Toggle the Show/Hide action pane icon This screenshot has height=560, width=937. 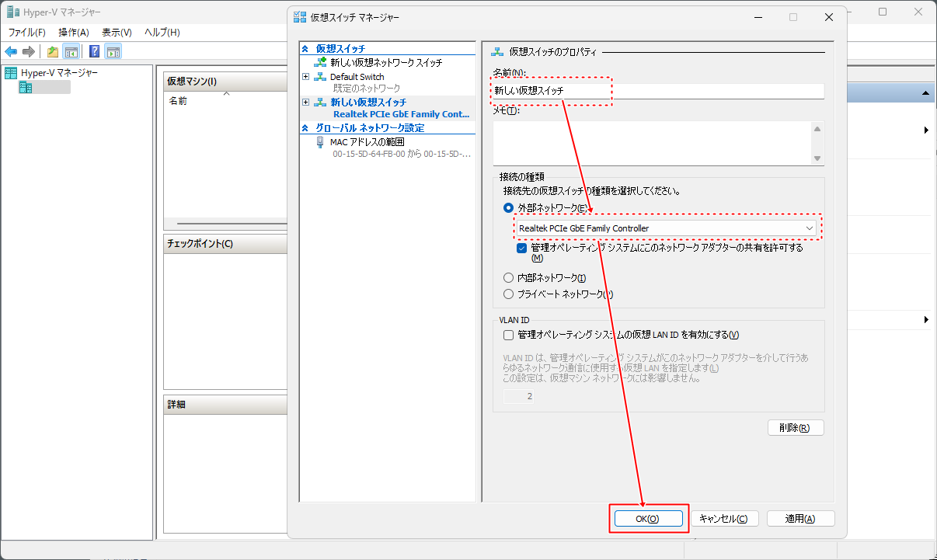pyautogui.click(x=113, y=52)
